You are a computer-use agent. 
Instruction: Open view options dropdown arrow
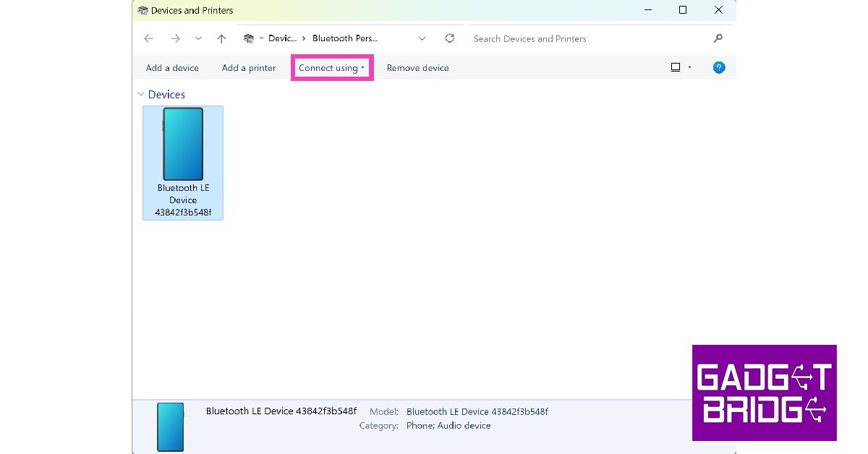690,67
